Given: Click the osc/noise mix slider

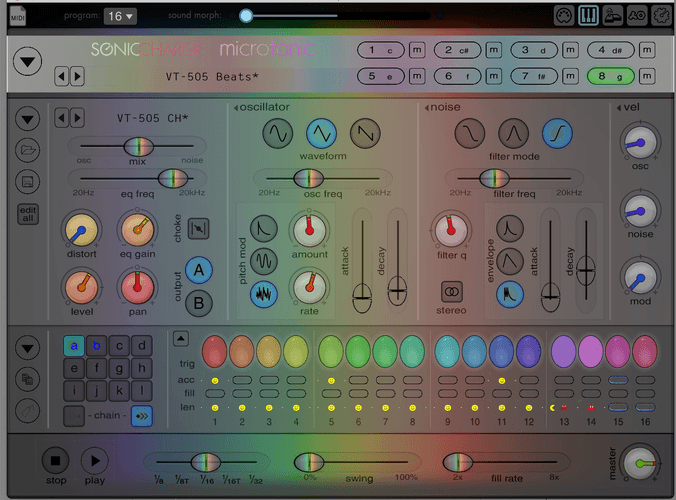Looking at the screenshot, I should (x=138, y=147).
